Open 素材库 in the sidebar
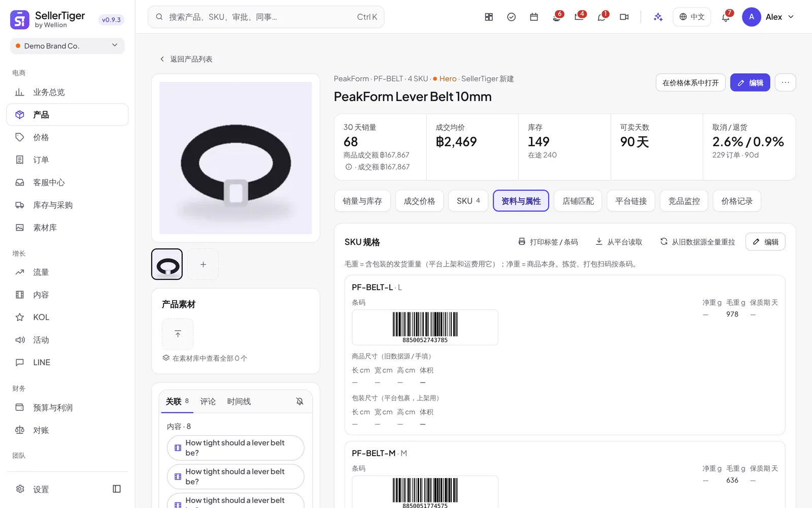This screenshot has width=812, height=508. [x=67, y=228]
